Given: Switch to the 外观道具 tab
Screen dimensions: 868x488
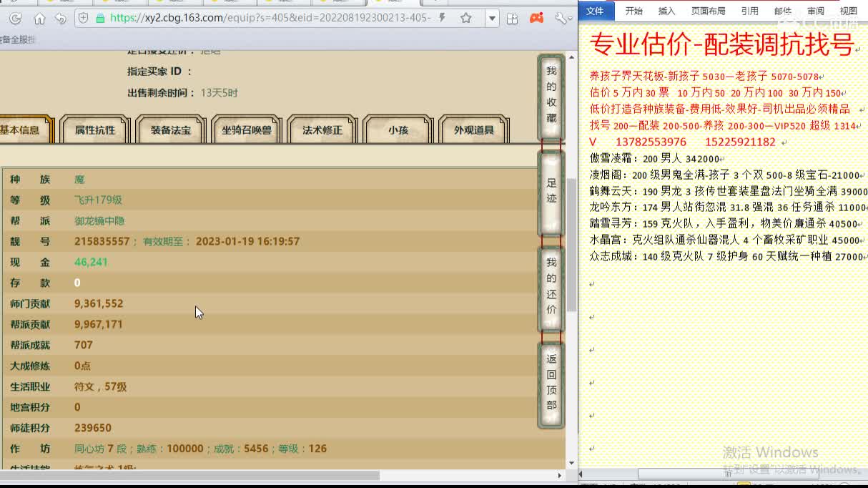Looking at the screenshot, I should coord(474,130).
